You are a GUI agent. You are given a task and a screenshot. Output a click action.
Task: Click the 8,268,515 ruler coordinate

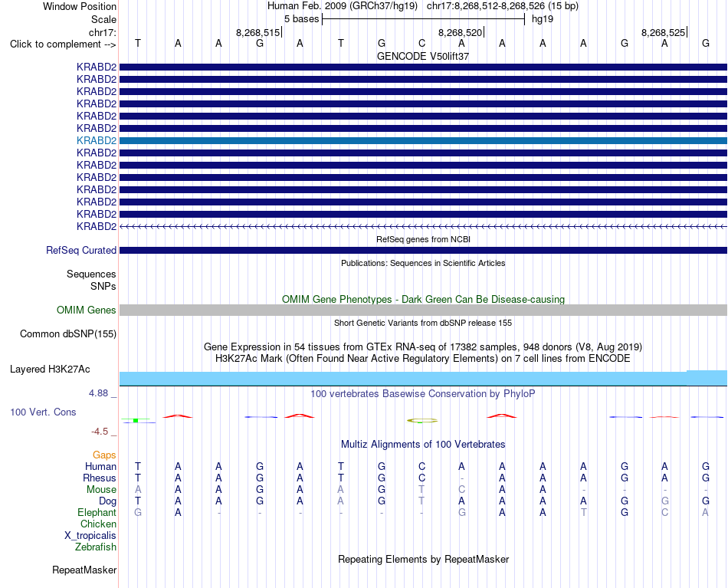tap(257, 32)
